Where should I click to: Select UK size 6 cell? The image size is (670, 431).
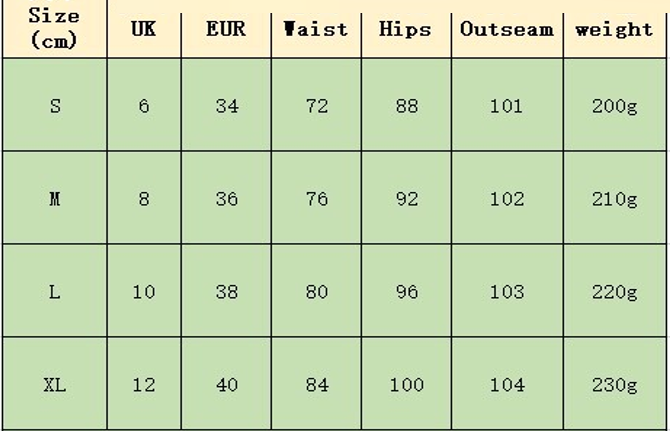click(144, 106)
